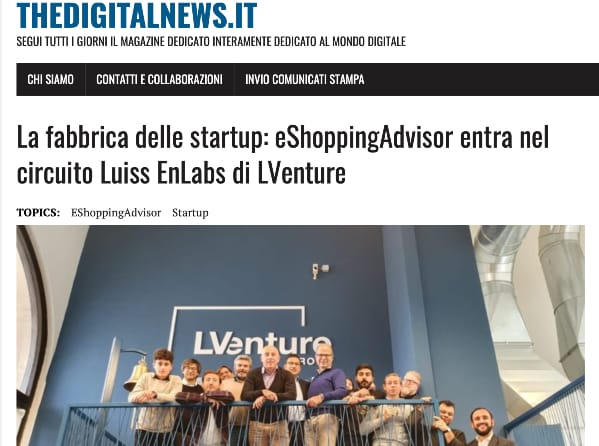Click the magazine tagline under the logo
This screenshot has height=446, width=599.
[x=211, y=41]
